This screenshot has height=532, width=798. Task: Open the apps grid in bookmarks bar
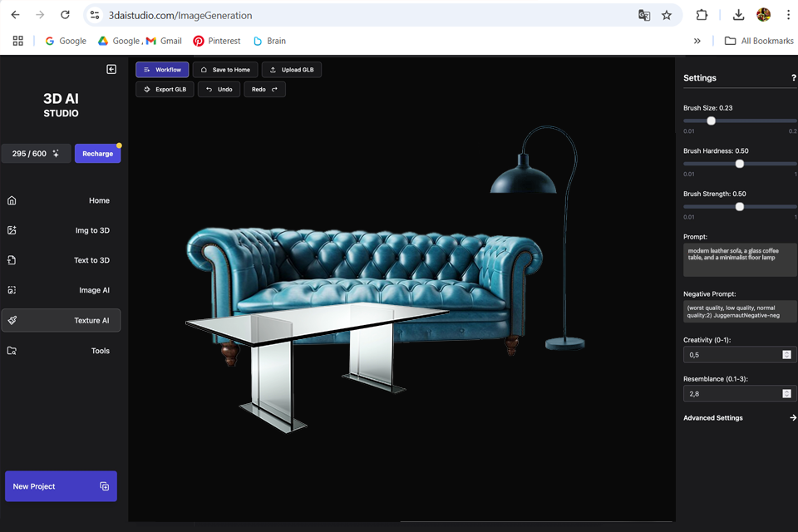click(17, 41)
